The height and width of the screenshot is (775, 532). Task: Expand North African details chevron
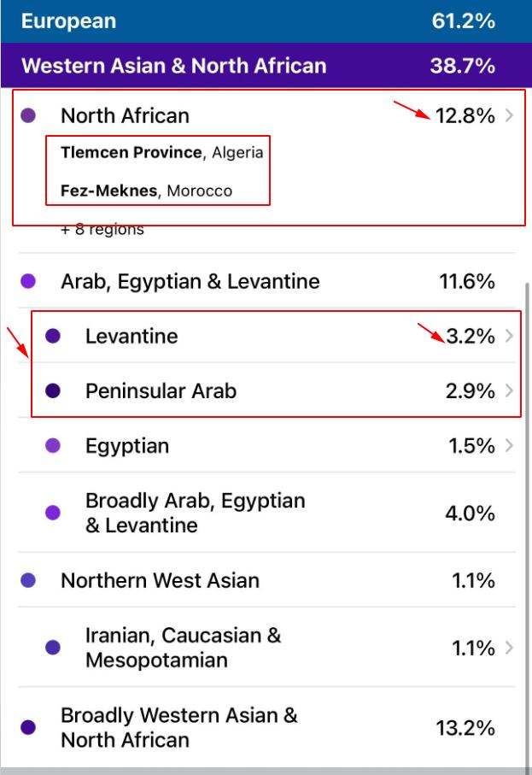(x=510, y=116)
